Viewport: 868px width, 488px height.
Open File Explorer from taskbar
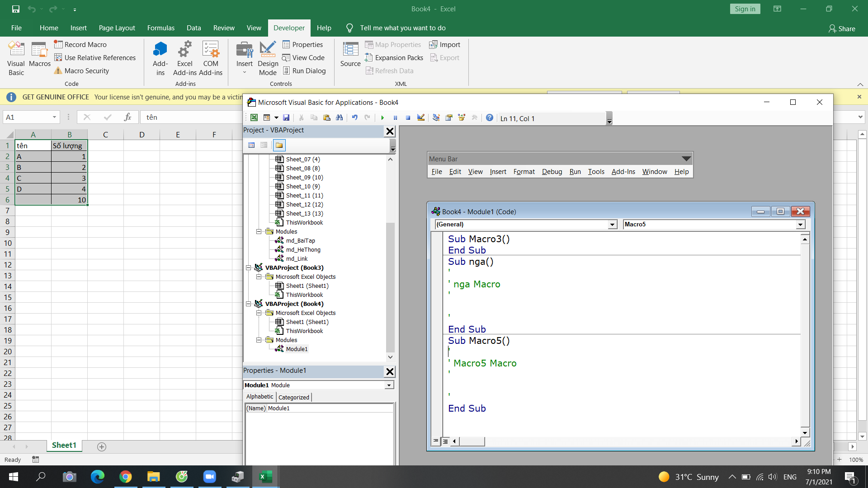[153, 477]
